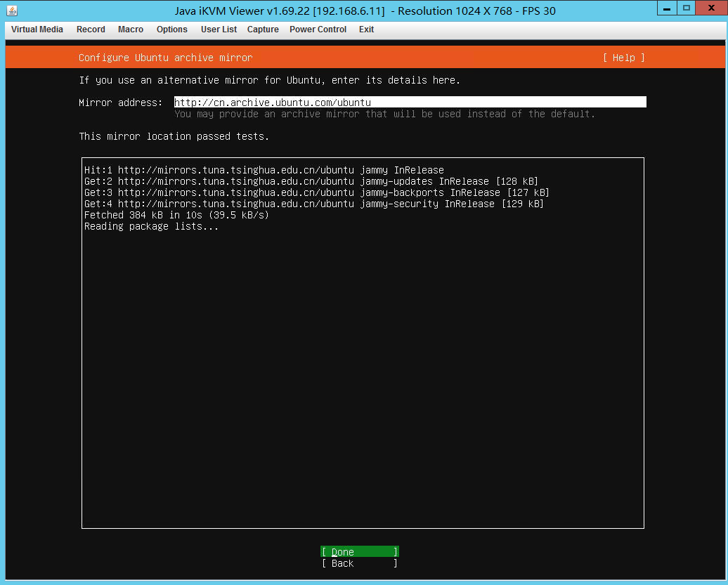Image resolution: width=728 pixels, height=585 pixels.
Task: Click the 'Get:3' jammy-backports line
Action: [317, 192]
